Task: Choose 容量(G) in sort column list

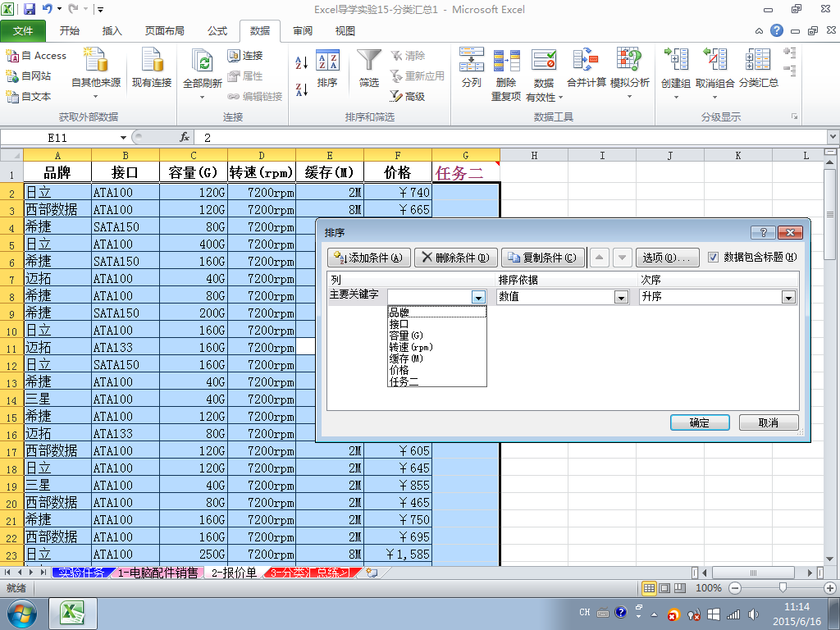Action: (x=437, y=336)
